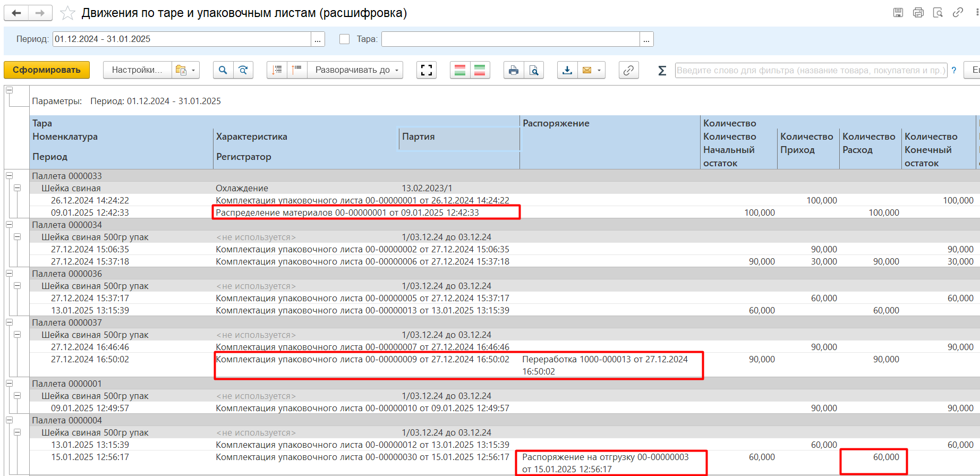Collapse the Паллета 0000037 group

9,322
